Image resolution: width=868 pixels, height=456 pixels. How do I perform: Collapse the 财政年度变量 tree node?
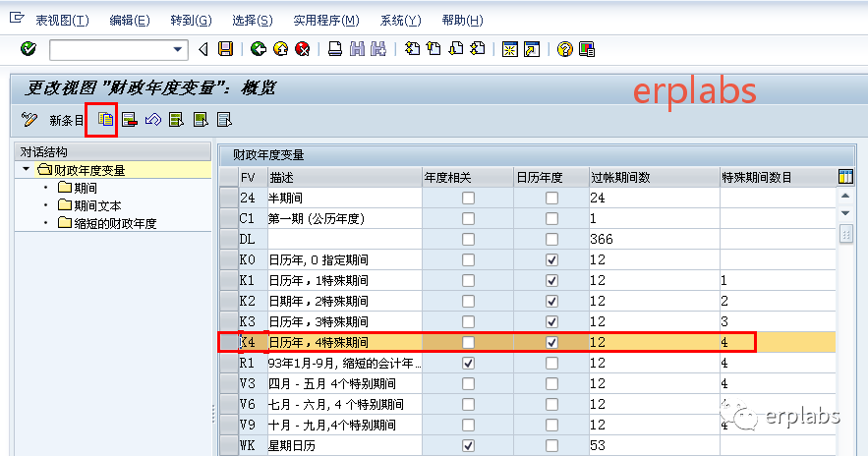[x=26, y=169]
